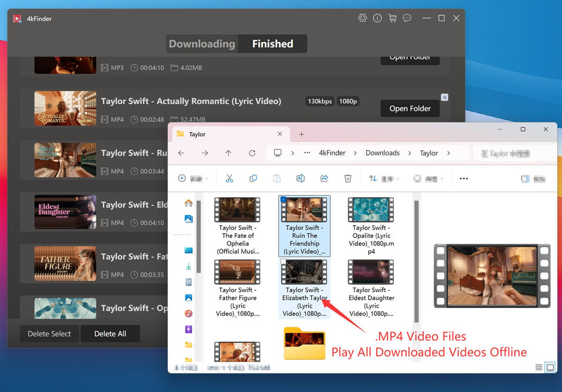Viewport: 562px width, 392px height.
Task: Uncheck the Ruin The Friendship video checkbox
Action: tap(284, 199)
